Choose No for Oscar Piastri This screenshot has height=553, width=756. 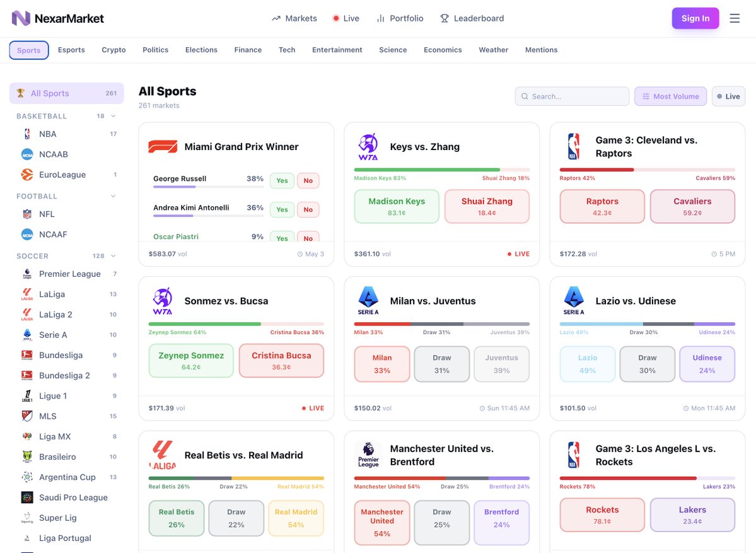coord(308,237)
